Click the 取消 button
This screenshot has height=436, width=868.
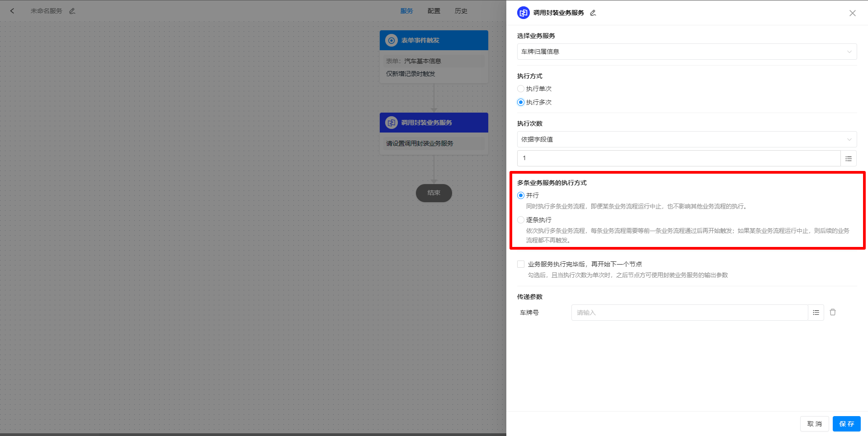pos(814,424)
